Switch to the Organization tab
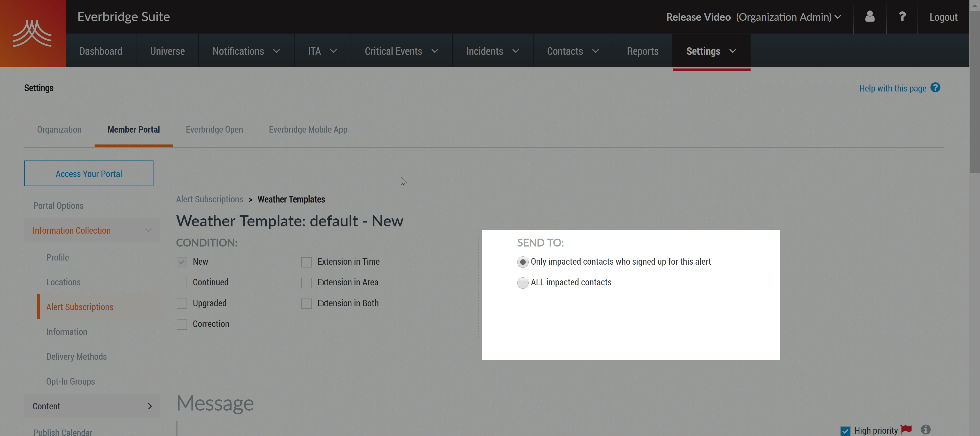 click(59, 129)
